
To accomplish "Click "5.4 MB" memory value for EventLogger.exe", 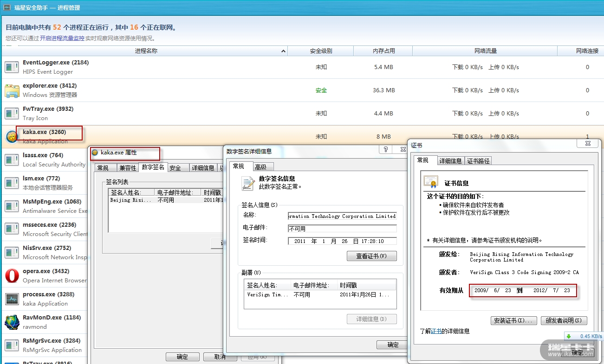I will click(x=383, y=67).
